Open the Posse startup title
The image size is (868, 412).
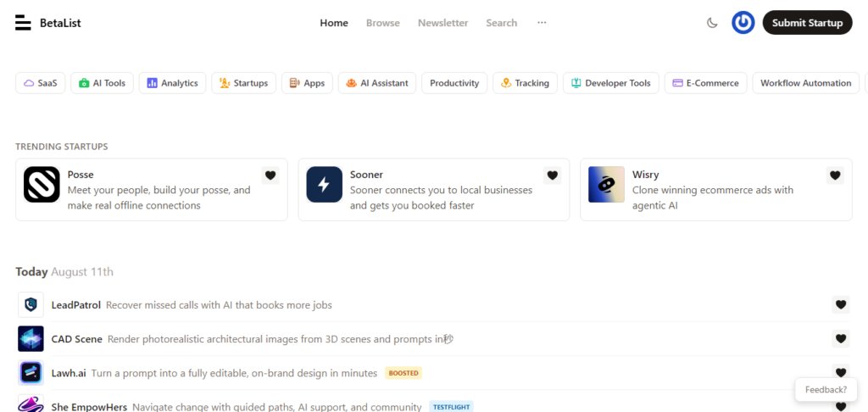click(81, 175)
